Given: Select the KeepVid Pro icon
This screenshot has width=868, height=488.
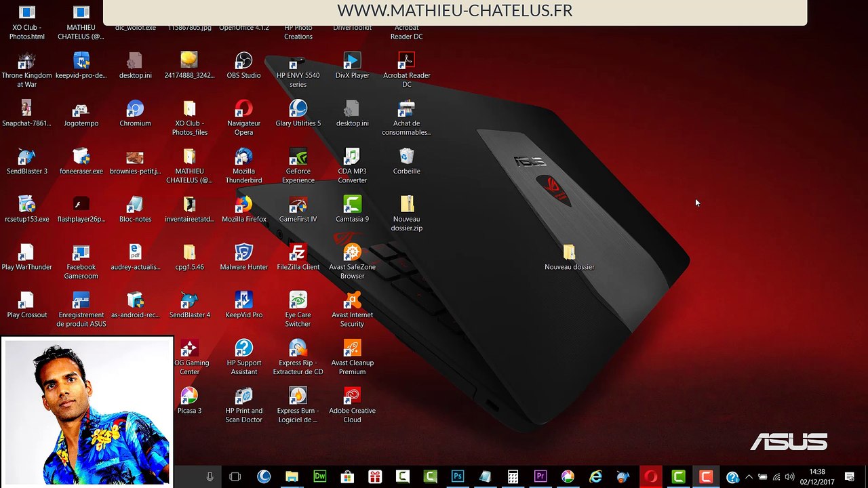Looking at the screenshot, I should (243, 306).
